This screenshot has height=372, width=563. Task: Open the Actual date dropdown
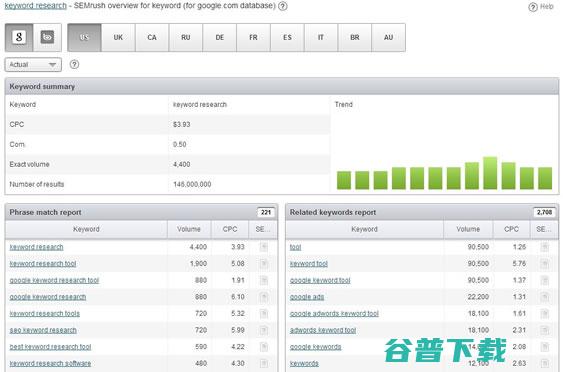coord(33,65)
